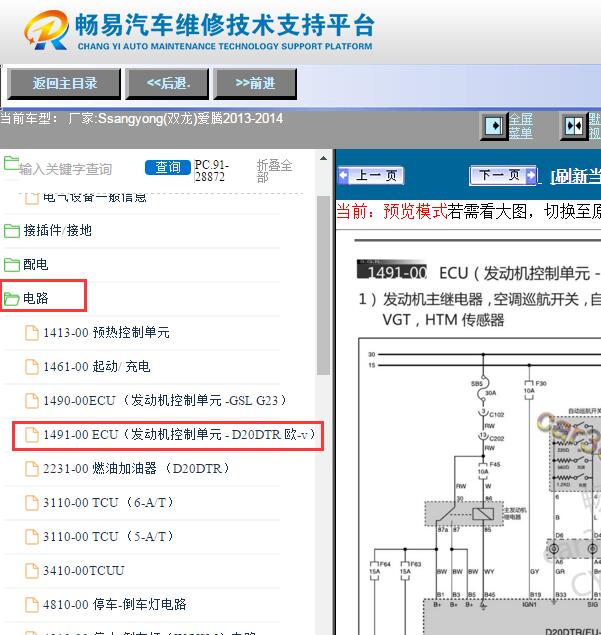The height and width of the screenshot is (635, 601).
Task: Click the blue 查询 search button
Action: click(x=168, y=167)
